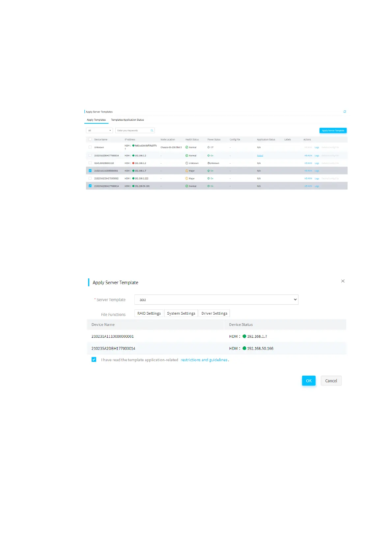Image resolution: width=392 pixels, height=533 pixels.
Task: Toggle the 'I have read the template' checkbox
Action: [94, 360]
